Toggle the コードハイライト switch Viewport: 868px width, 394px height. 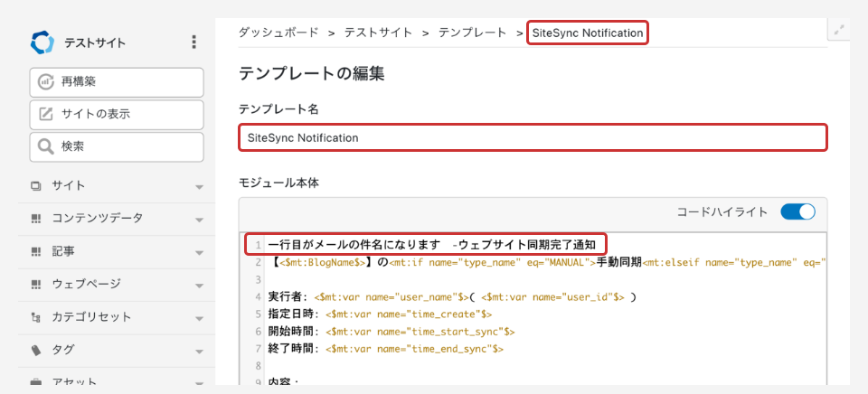(x=797, y=212)
